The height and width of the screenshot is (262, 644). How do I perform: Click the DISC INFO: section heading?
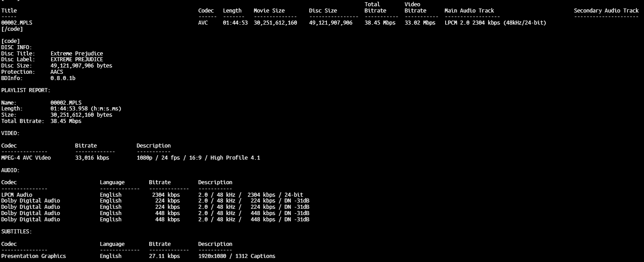pos(17,47)
